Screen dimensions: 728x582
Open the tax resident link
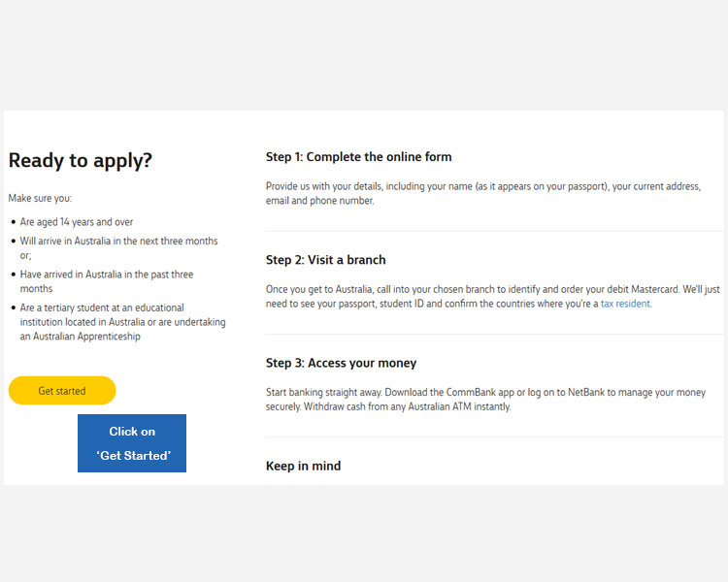click(x=625, y=304)
